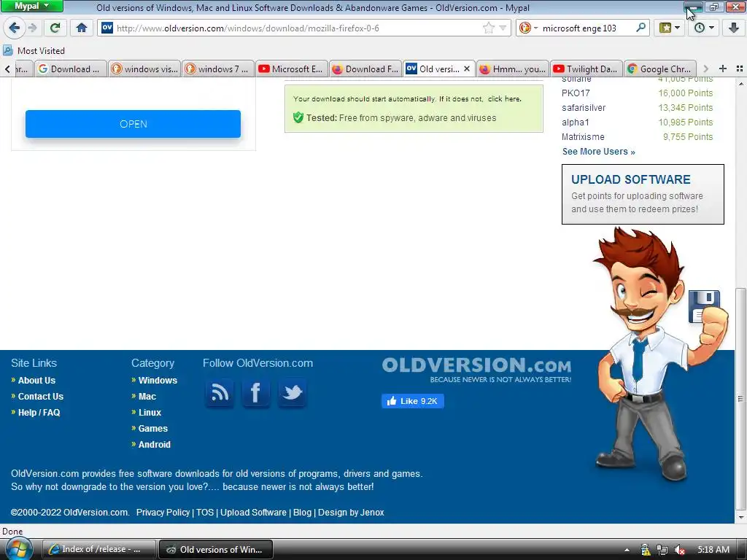Screen dimensions: 747x560
Task: Close the Old versi... tab
Action: pyautogui.click(x=467, y=69)
